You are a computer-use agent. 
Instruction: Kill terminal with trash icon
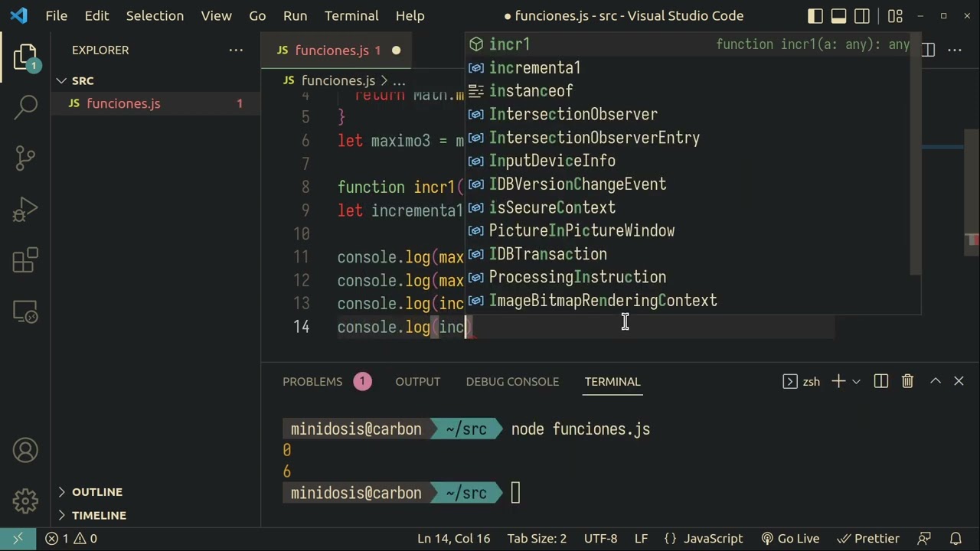pos(908,381)
